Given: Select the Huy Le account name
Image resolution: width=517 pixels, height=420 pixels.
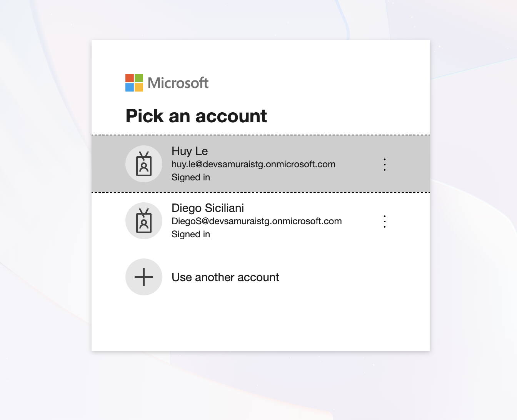Looking at the screenshot, I should click(x=190, y=151).
